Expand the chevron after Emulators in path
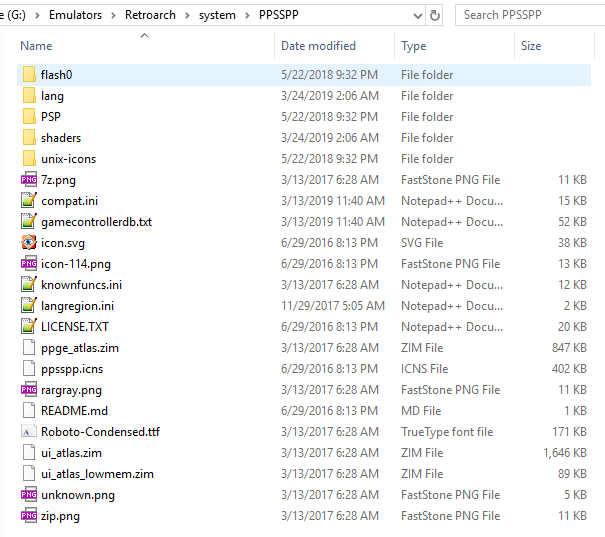Screen dimensions: 605x537 pyautogui.click(x=113, y=15)
